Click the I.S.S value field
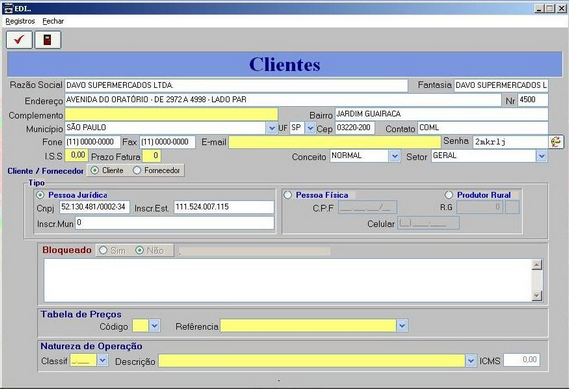This screenshot has height=389, width=569. click(x=76, y=156)
